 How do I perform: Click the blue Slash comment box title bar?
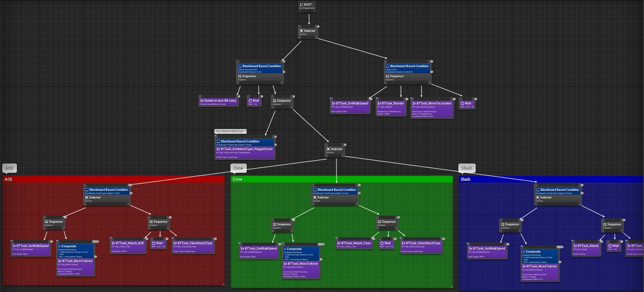point(551,179)
